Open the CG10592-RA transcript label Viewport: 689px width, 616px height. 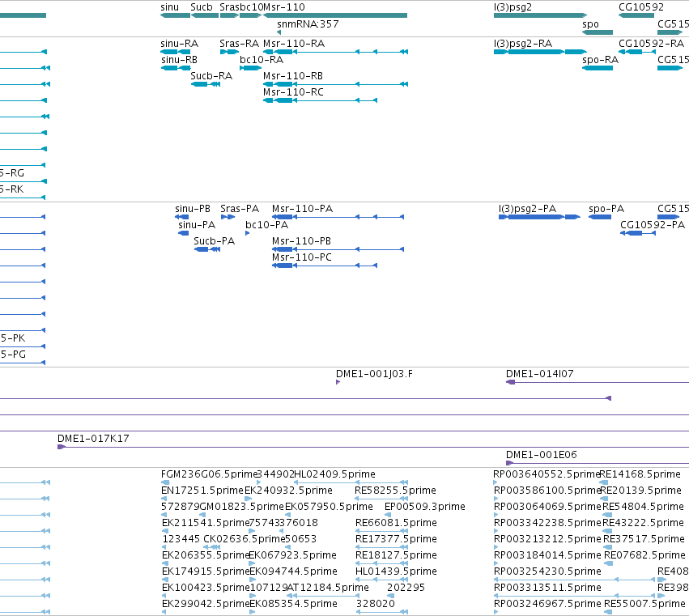click(651, 44)
